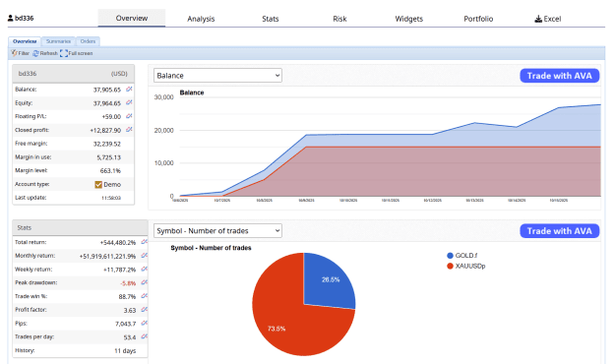
Task: Click the chart icon beside Balance value
Action: pyautogui.click(x=129, y=90)
